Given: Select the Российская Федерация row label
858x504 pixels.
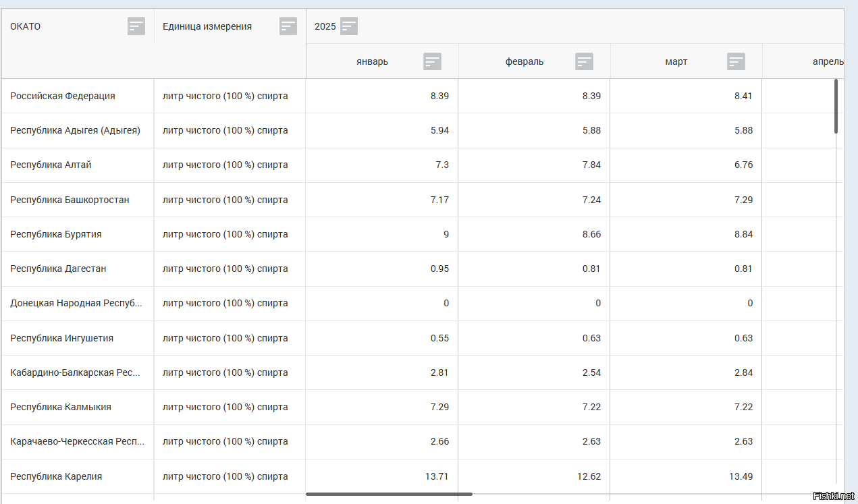Looking at the screenshot, I should 63,96.
